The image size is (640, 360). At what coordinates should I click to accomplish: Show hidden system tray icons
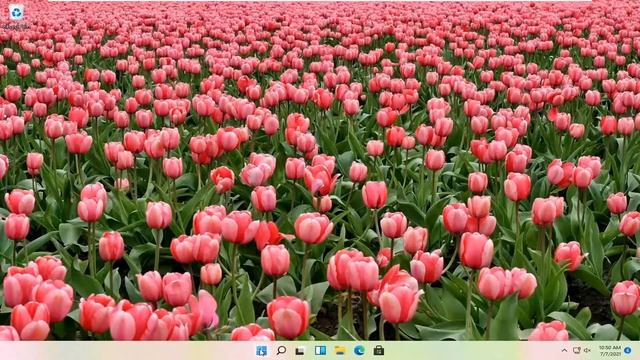point(564,351)
